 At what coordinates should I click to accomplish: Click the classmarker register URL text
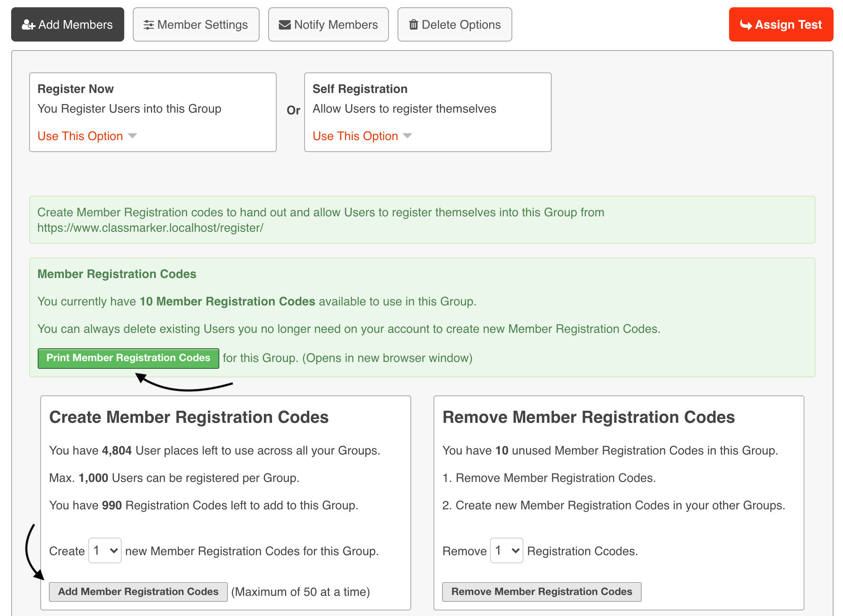(x=150, y=228)
